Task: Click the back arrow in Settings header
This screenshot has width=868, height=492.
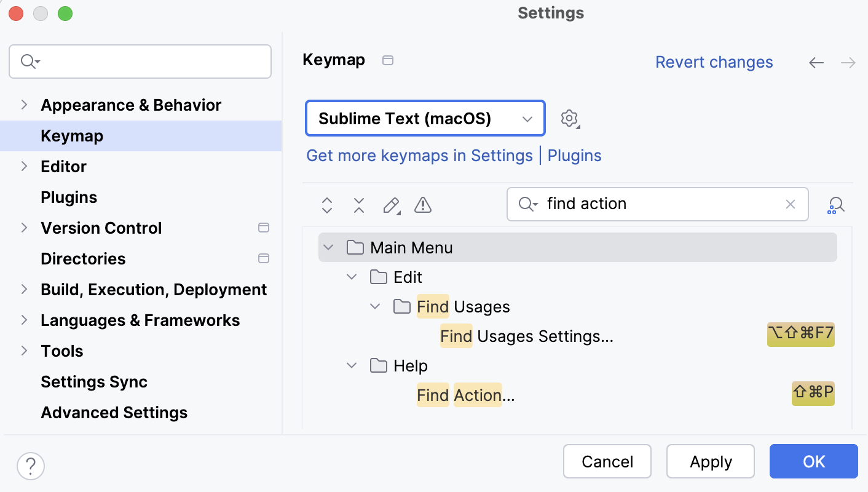Action: pyautogui.click(x=816, y=62)
